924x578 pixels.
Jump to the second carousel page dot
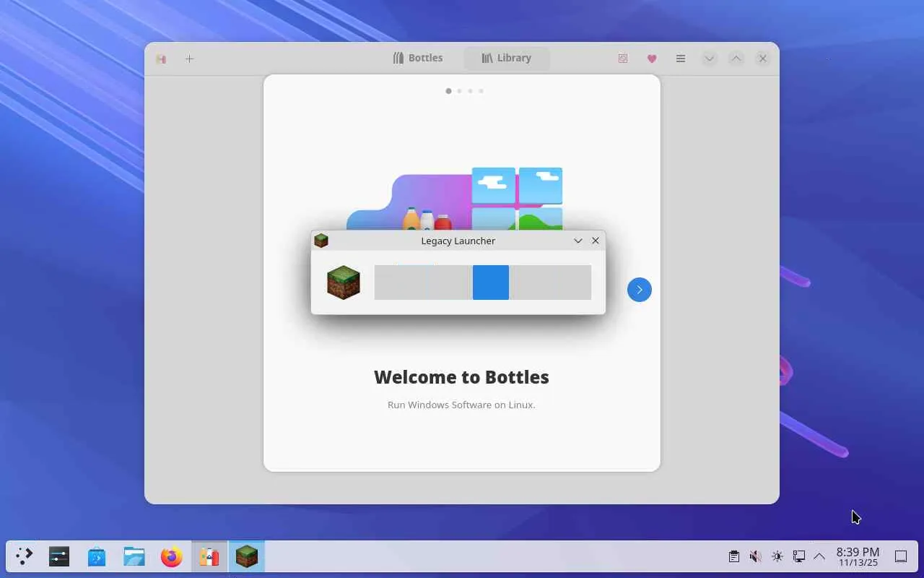[459, 91]
